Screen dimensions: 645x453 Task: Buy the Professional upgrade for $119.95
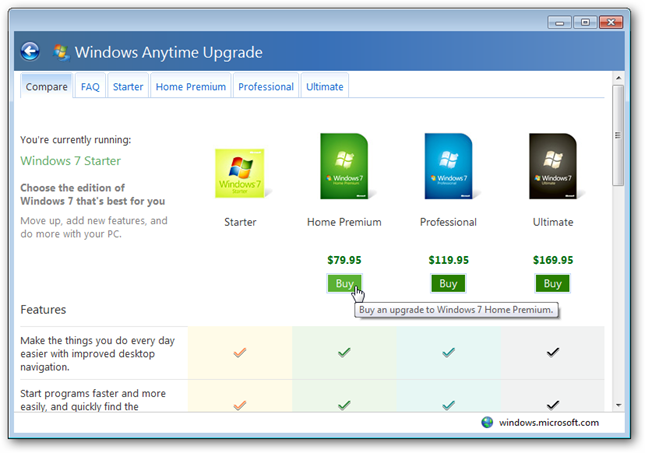click(448, 283)
